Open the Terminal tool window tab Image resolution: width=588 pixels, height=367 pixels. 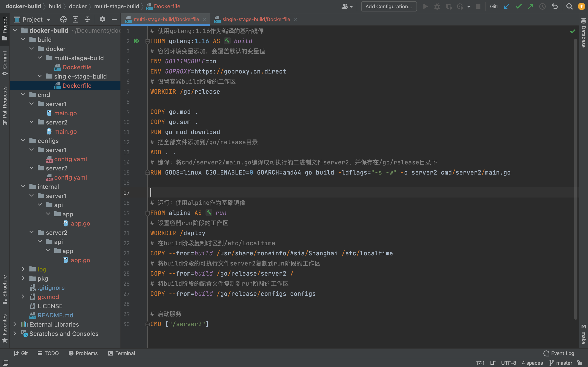click(x=121, y=353)
